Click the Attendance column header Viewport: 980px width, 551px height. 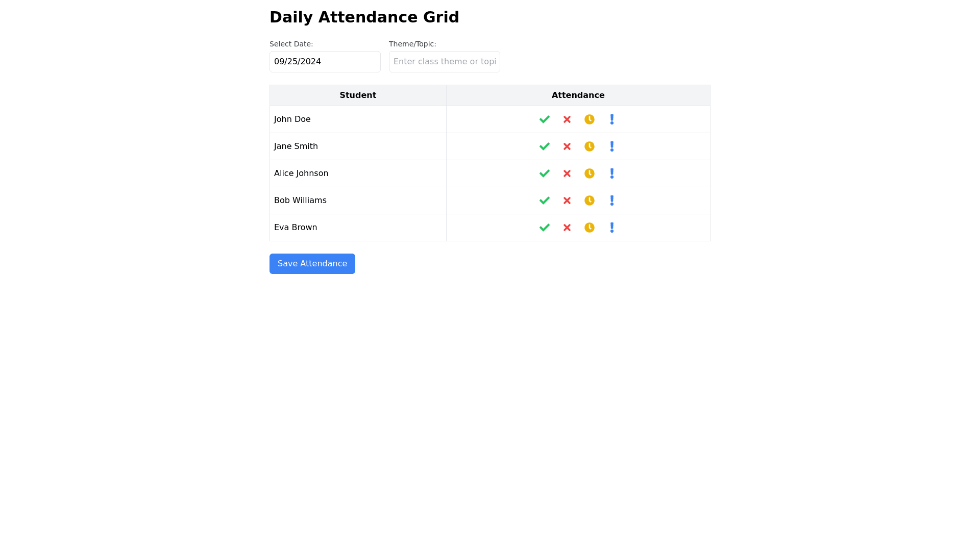(578, 95)
